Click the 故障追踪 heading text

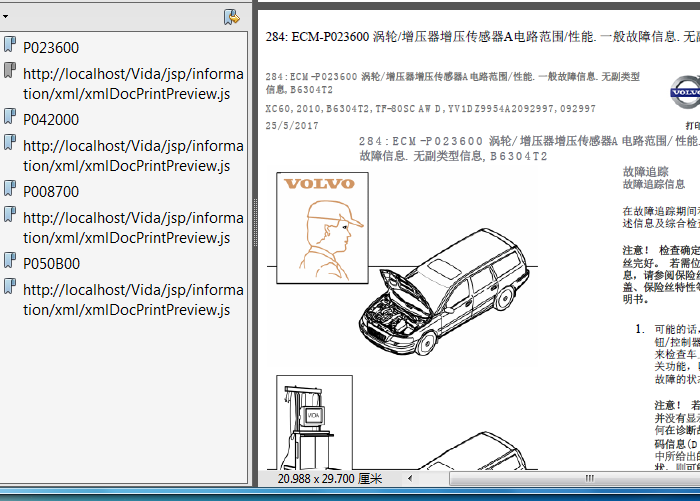(646, 171)
